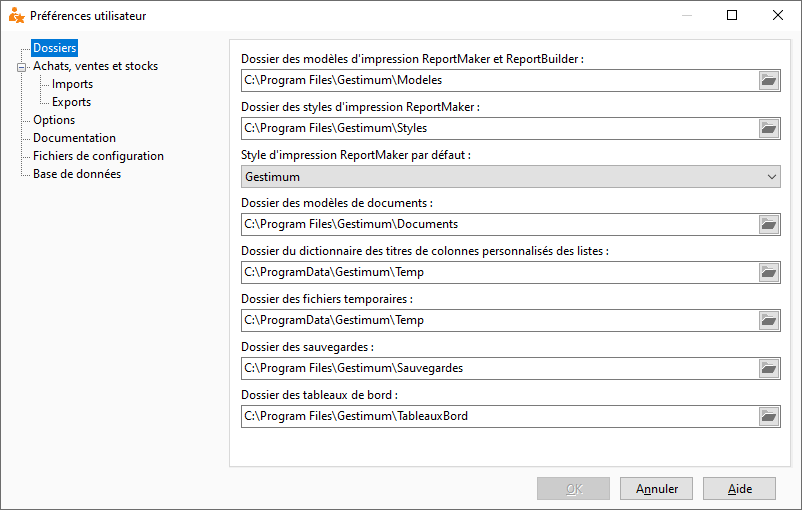Browse folder for temporary files path
802x510 pixels.
[x=768, y=321]
